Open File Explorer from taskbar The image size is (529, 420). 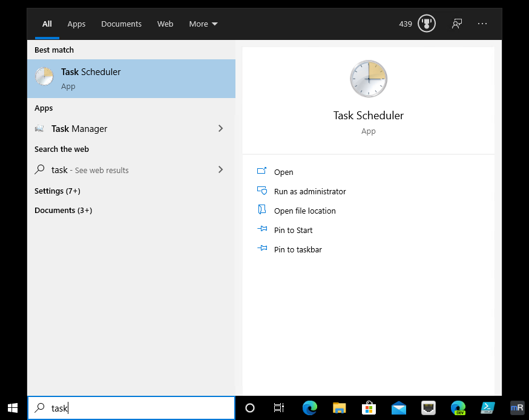340,408
